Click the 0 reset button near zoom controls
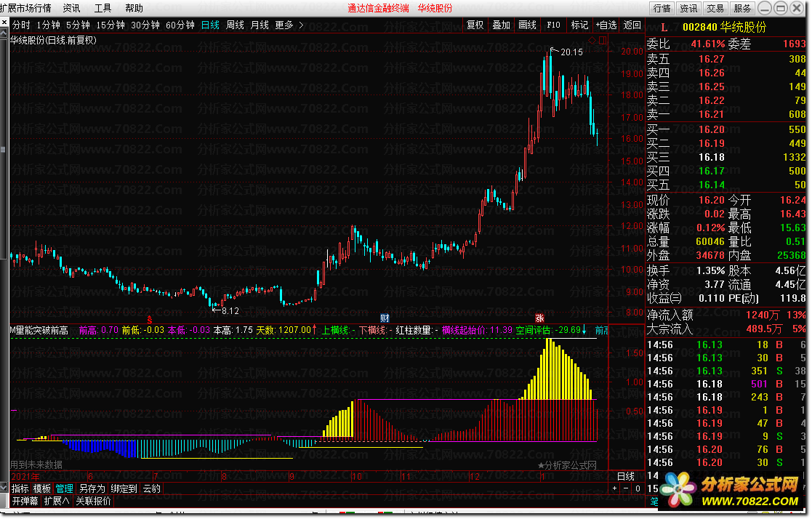The width and height of the screenshot is (812, 519). click(x=638, y=488)
